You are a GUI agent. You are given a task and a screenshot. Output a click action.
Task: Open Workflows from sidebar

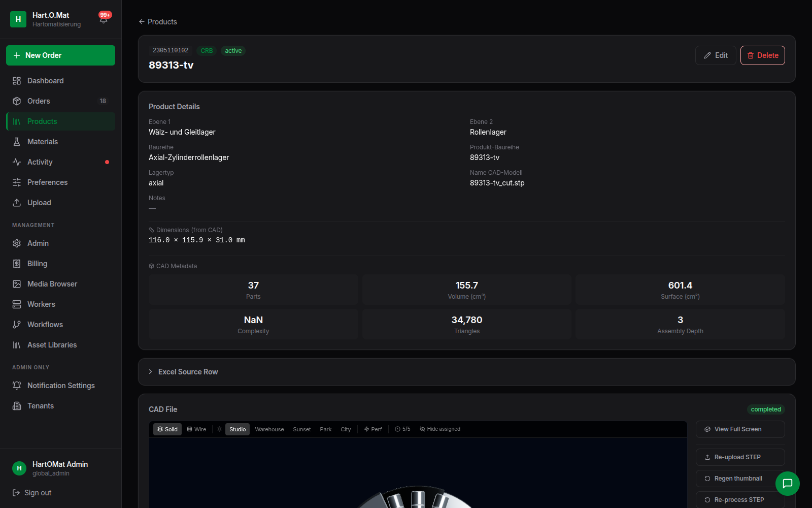[x=60, y=325]
